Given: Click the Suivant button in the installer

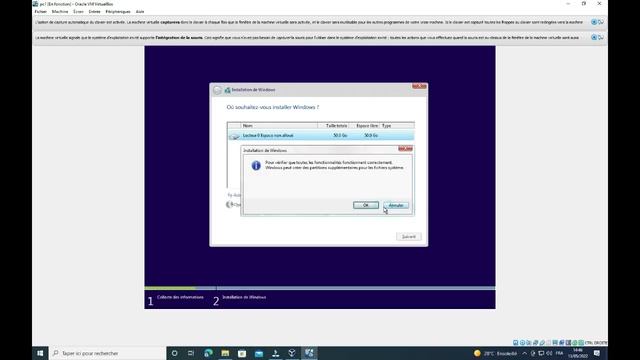Looking at the screenshot, I should click(x=409, y=236).
